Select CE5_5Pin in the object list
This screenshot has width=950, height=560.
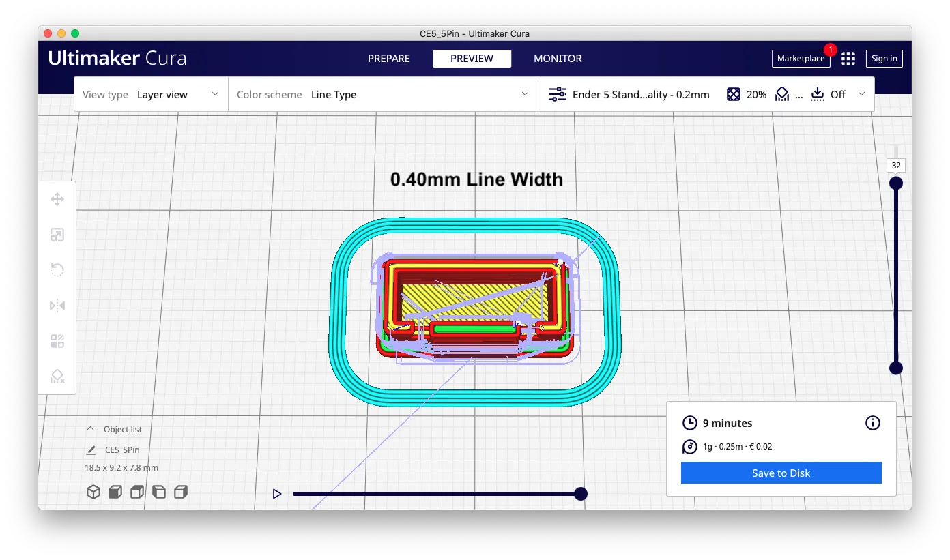click(x=122, y=450)
